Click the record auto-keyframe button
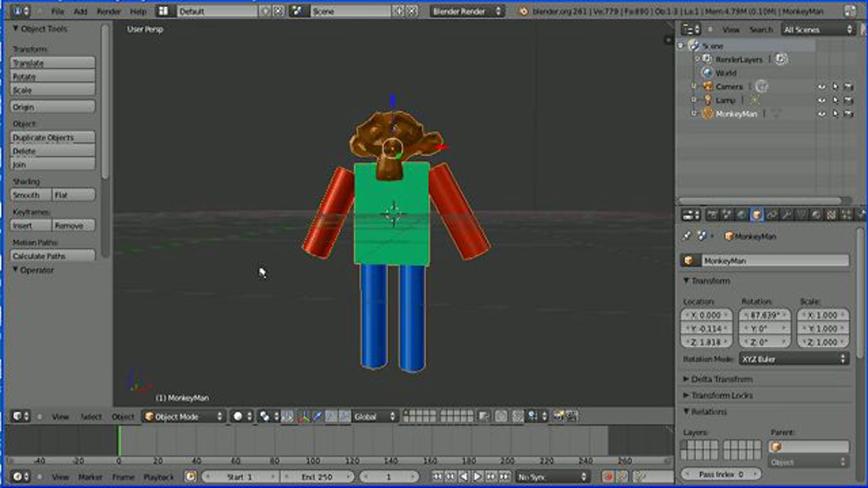868x488 pixels. 608,476
